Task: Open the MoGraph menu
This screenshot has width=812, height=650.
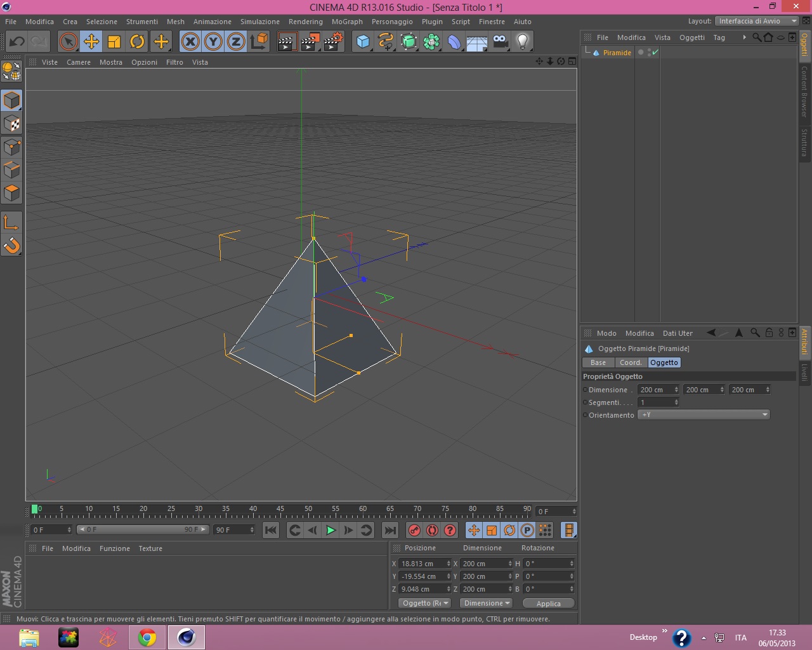Action: pyautogui.click(x=347, y=22)
